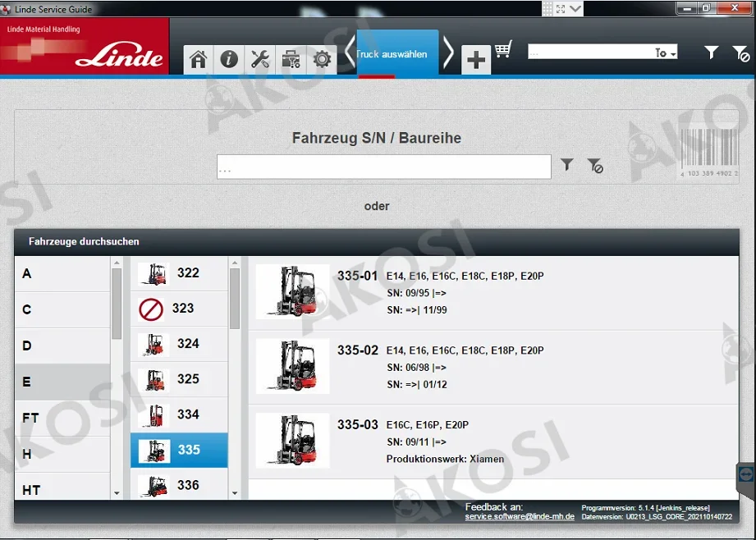756x540 pixels.
Task: Open the toolbox parts icon
Action: 291,60
